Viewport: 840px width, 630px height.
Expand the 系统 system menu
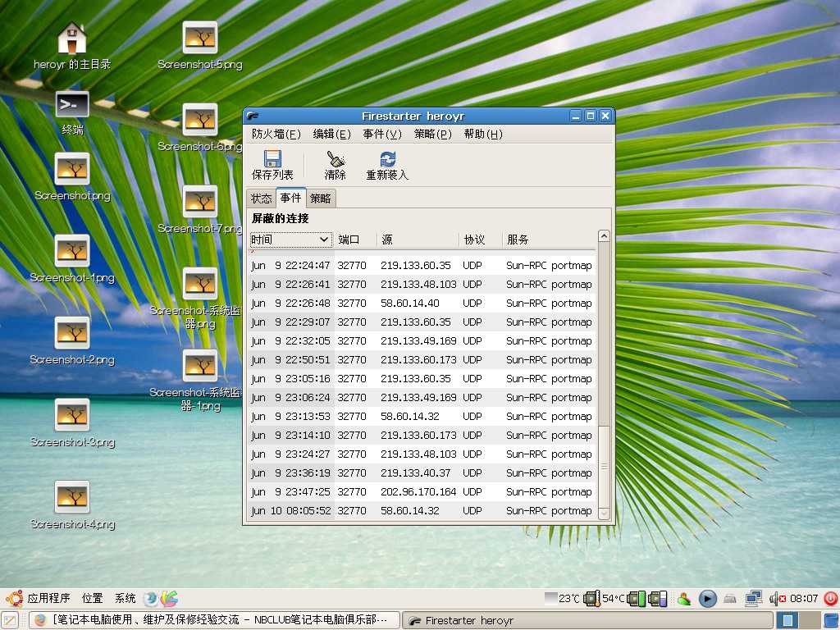pos(126,599)
